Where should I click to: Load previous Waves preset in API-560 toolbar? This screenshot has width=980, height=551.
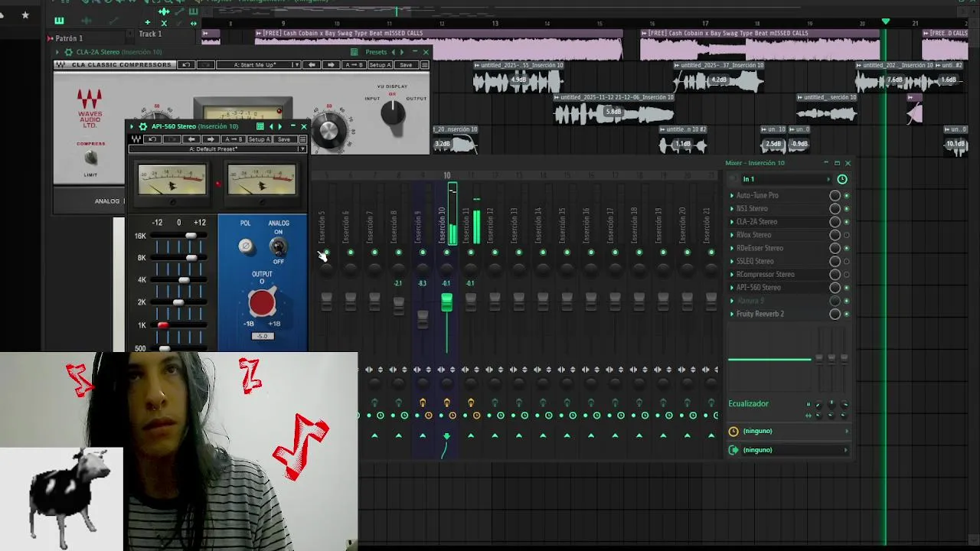tap(191, 139)
